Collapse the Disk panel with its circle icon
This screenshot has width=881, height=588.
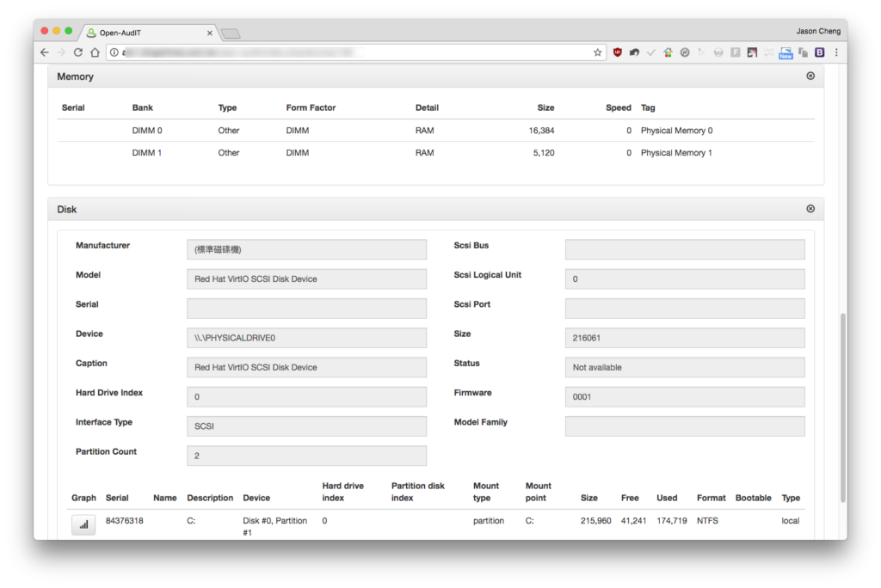[810, 208]
